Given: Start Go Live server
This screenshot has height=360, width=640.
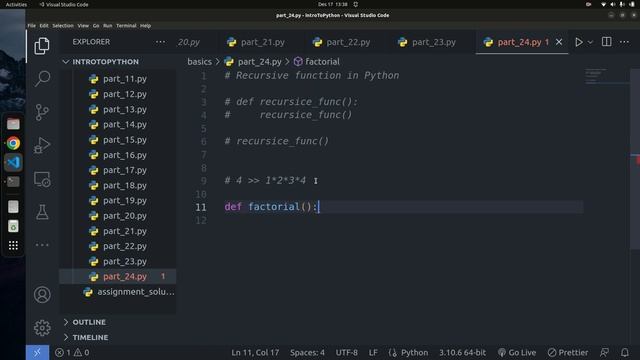Looking at the screenshot, I should [x=517, y=353].
